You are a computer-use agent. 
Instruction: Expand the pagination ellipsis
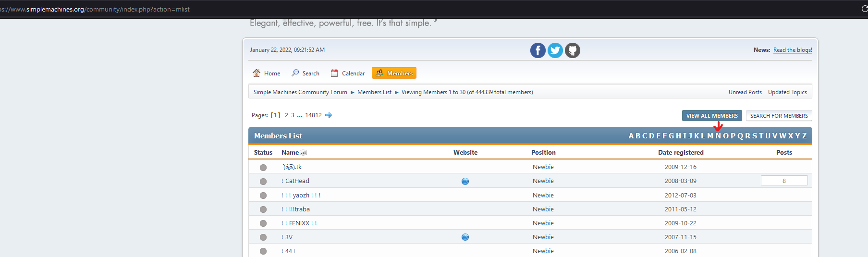(300, 115)
